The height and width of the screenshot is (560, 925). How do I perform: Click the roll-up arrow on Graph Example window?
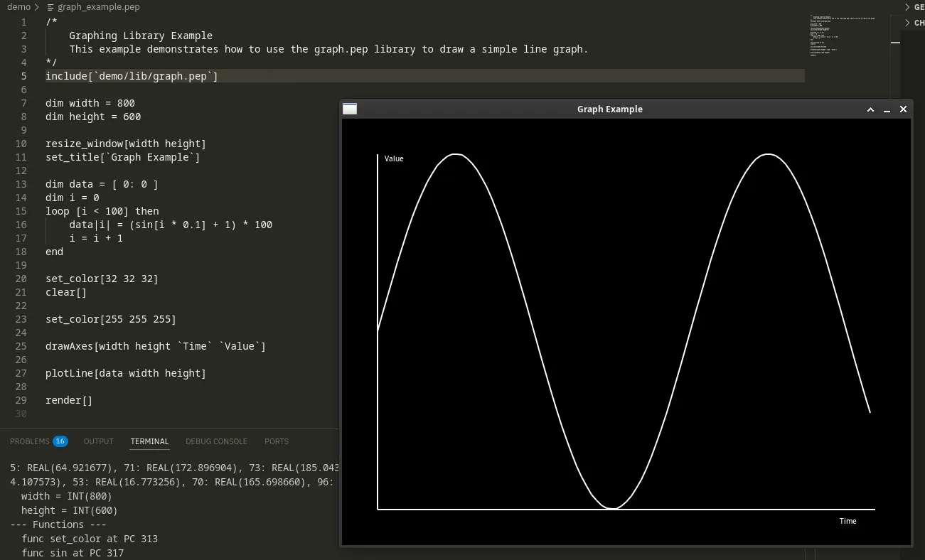click(870, 109)
